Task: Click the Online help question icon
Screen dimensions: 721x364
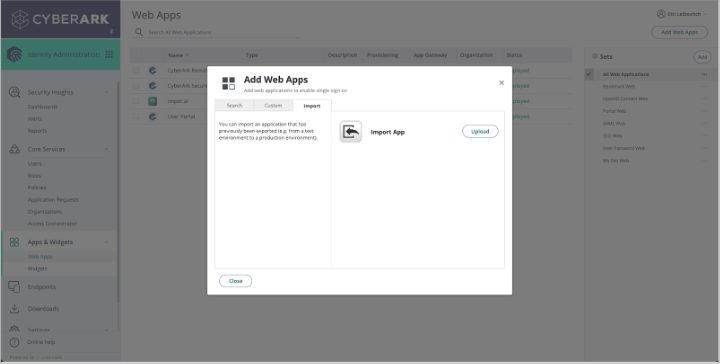Action: (15, 342)
